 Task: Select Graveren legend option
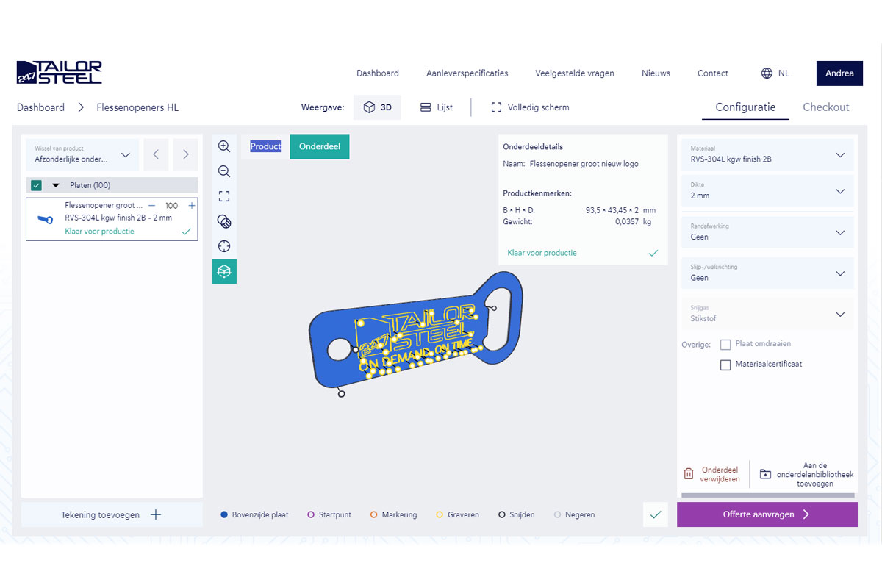pos(458,514)
